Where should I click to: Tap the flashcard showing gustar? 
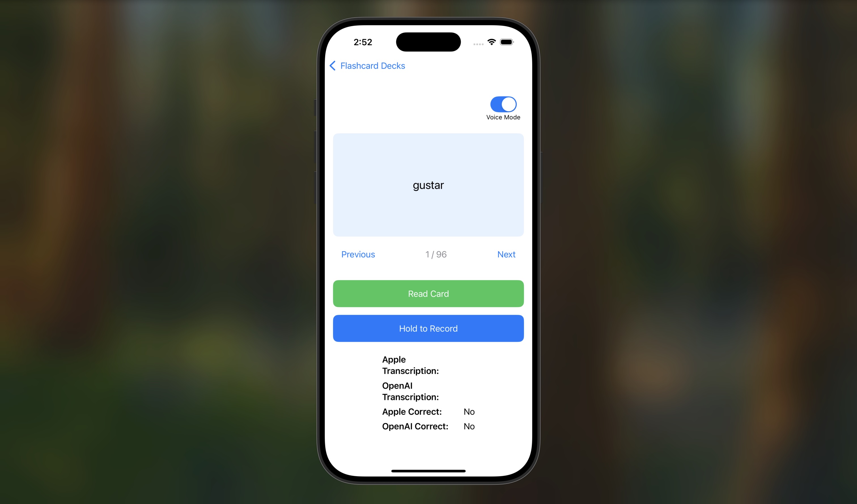428,185
